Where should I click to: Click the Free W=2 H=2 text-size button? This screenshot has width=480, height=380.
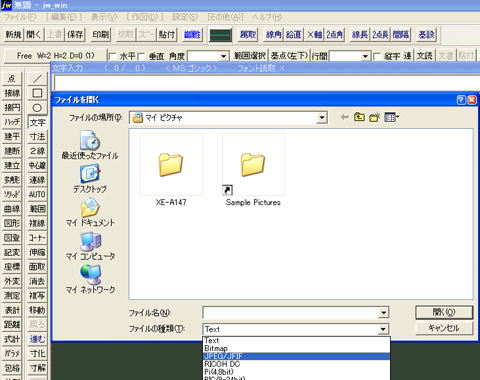coord(55,56)
